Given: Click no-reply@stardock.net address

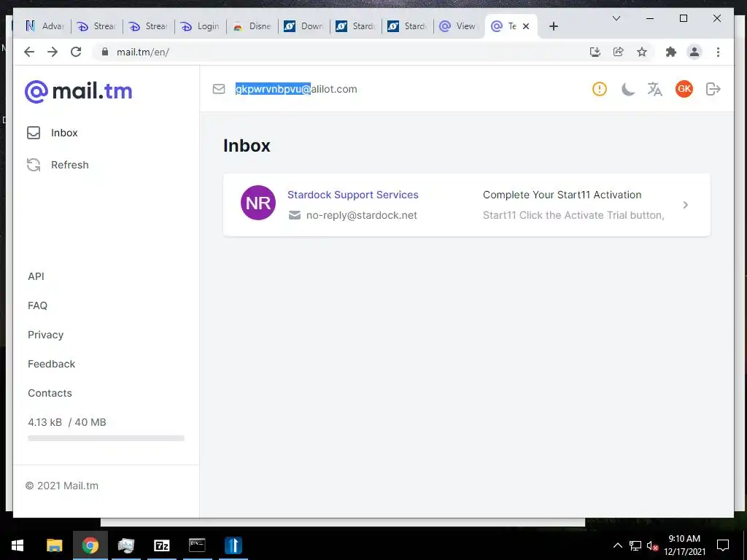Looking at the screenshot, I should click(362, 215).
